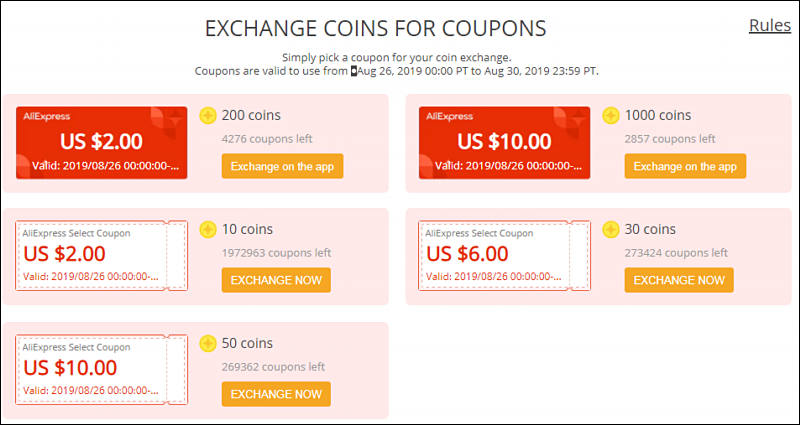This screenshot has height=425, width=800.
Task: Select the red AliExpress US $2.00 coupon card
Action: [x=102, y=143]
